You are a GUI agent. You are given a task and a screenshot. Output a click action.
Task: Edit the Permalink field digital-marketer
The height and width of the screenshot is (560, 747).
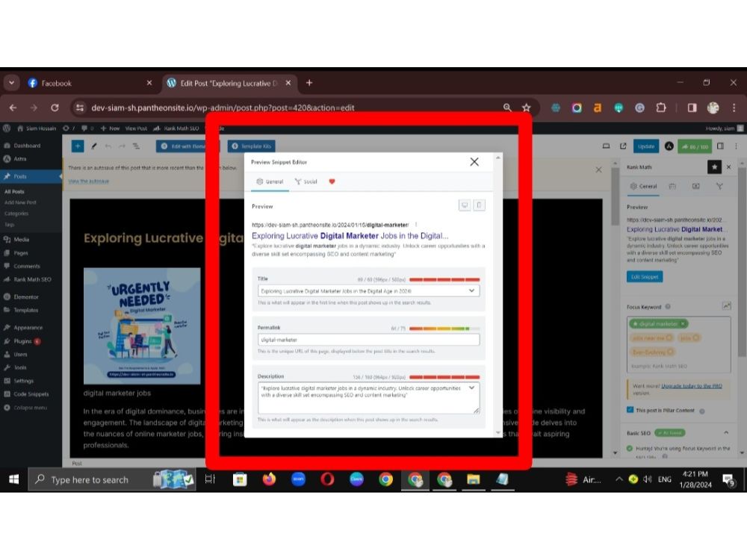coord(368,340)
